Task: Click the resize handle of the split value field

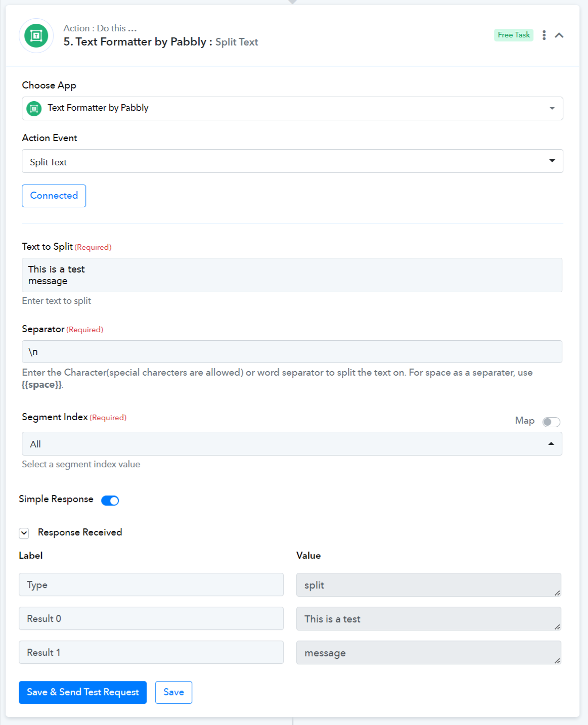Action: point(557,593)
